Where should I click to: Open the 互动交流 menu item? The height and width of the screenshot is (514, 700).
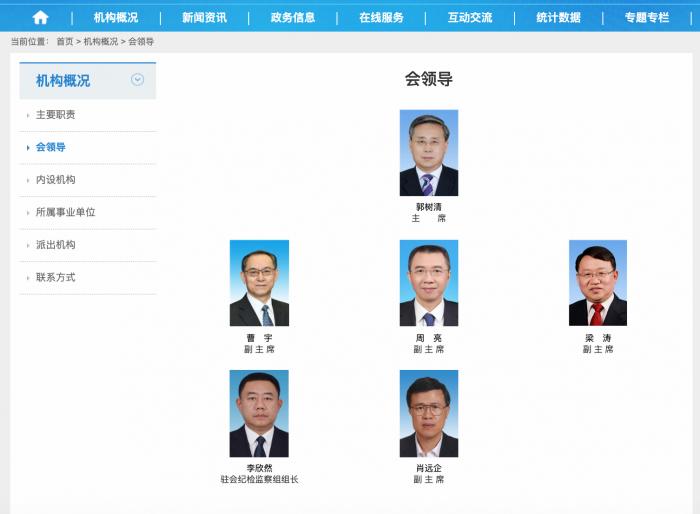470,17
